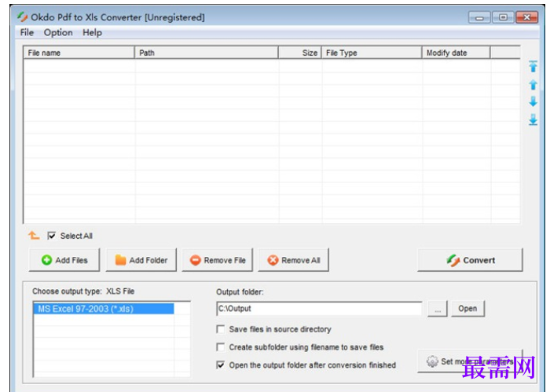
Task: Open the output folder with Open button
Action: [x=467, y=309]
